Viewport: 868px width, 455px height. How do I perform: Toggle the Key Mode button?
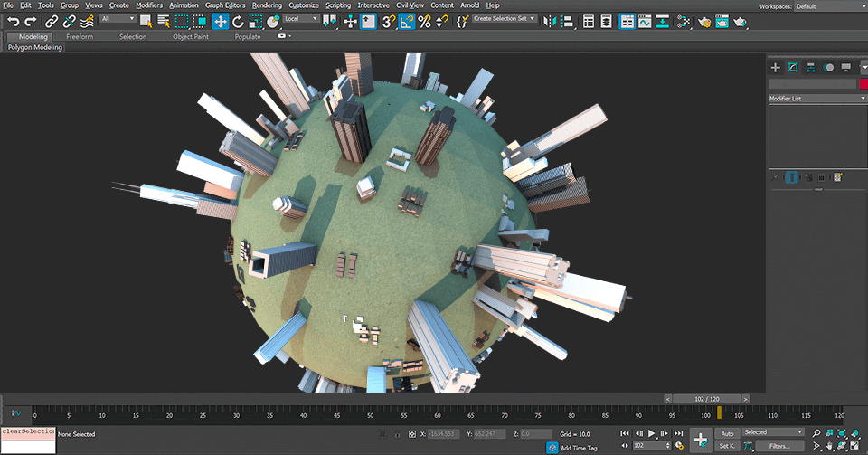coord(625,446)
